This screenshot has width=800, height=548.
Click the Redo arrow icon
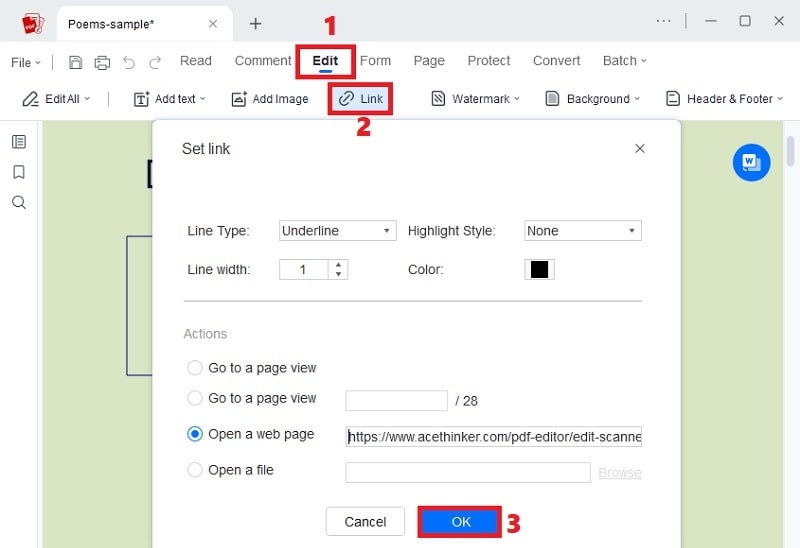155,62
